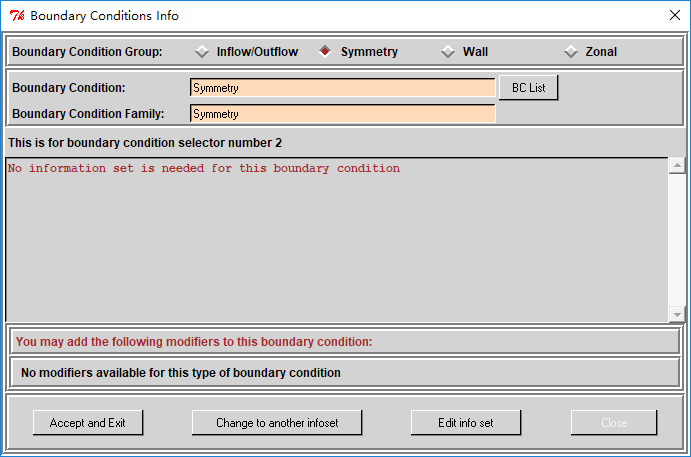Image resolution: width=691 pixels, height=457 pixels.
Task: Open the BC List
Action: [x=528, y=88]
